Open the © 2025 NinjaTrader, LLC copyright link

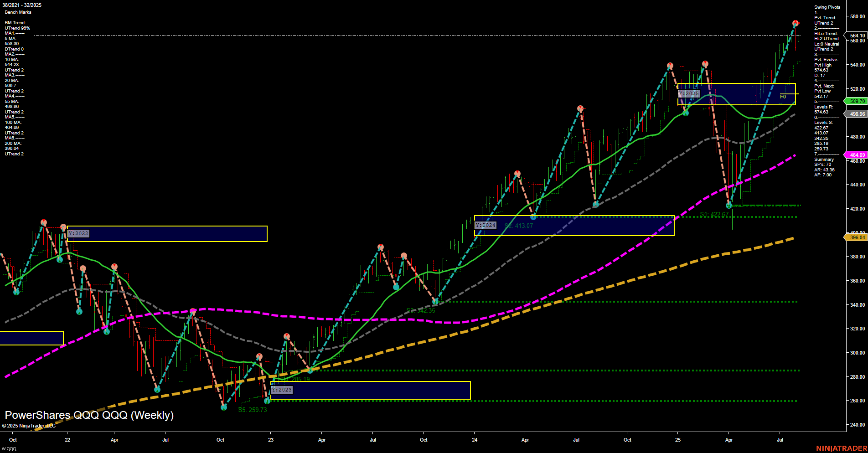pyautogui.click(x=28, y=426)
